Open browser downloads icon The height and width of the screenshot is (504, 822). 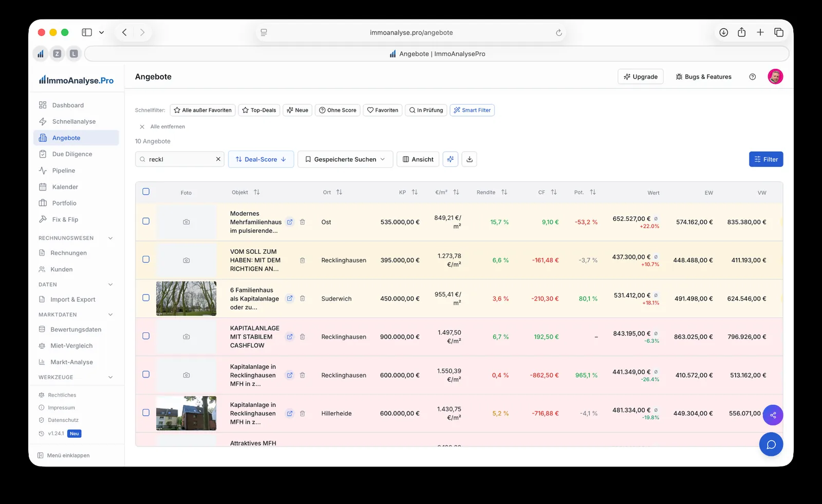tap(724, 32)
